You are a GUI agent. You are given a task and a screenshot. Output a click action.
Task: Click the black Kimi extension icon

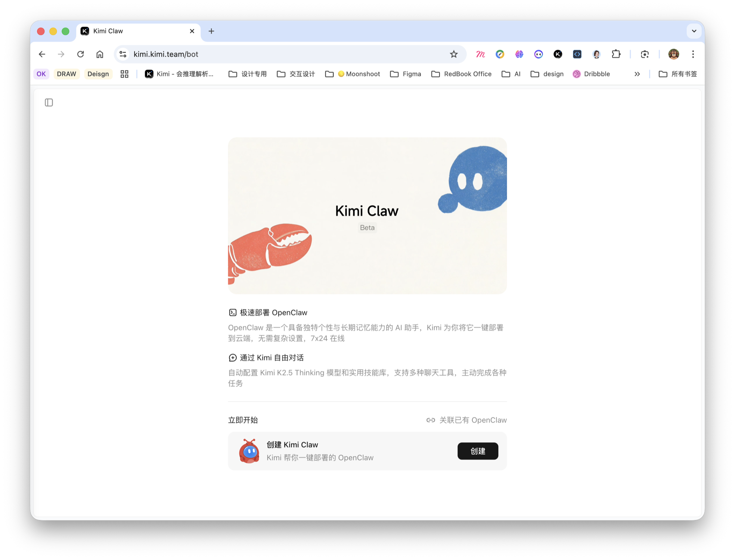(x=558, y=54)
